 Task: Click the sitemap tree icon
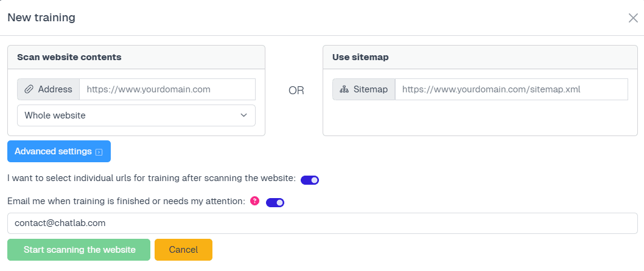point(344,89)
